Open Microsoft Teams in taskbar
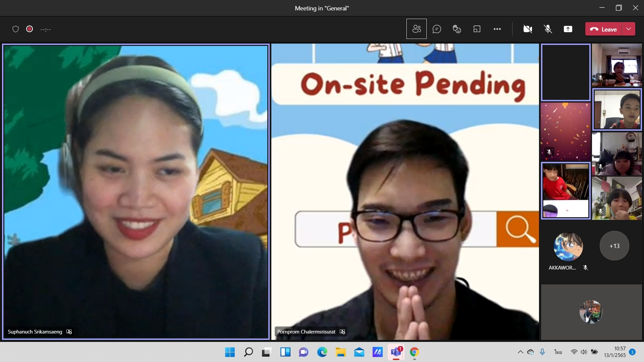Viewport: 644px width, 362px height. point(396,352)
